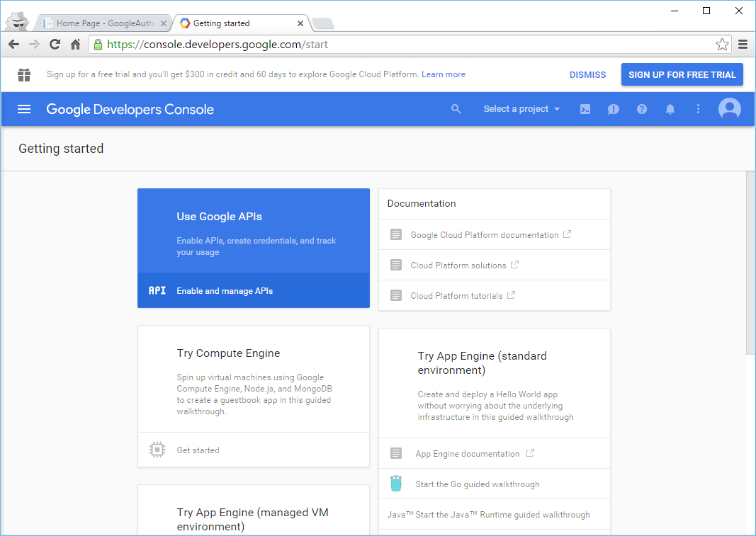Open Chrome's main menu button

pos(743,45)
